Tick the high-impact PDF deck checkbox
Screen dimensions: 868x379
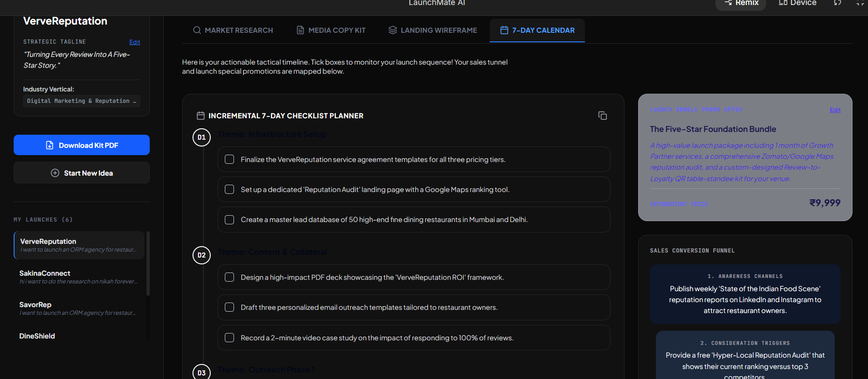point(229,277)
